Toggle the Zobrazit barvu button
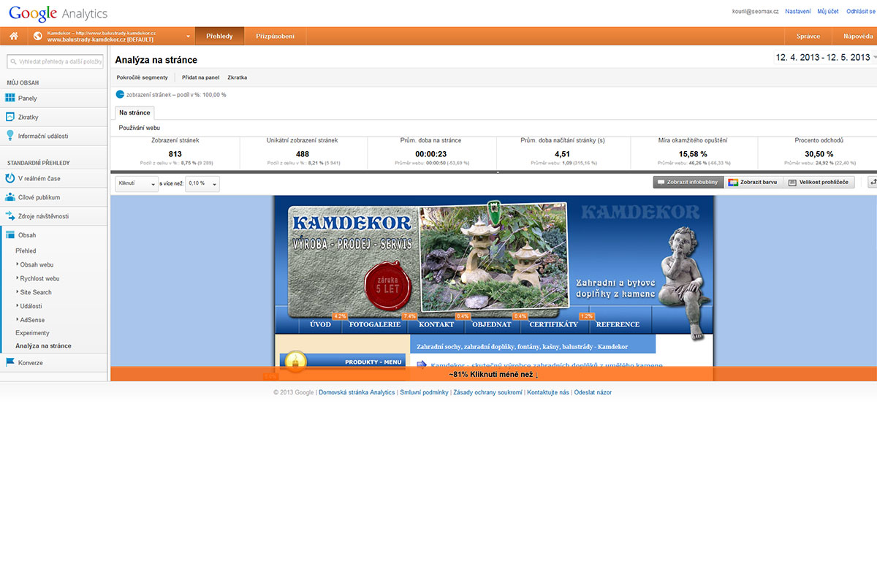The image size is (877, 588). [x=752, y=182]
